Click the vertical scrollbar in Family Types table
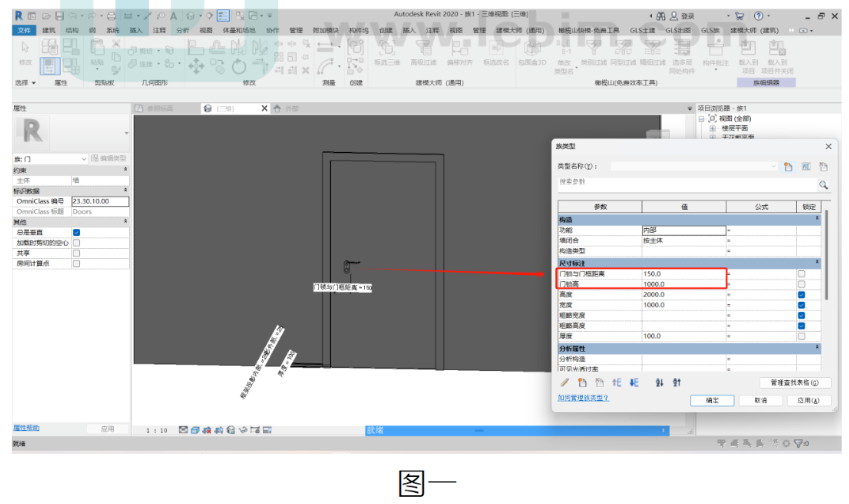The image size is (849, 504). coord(826,254)
